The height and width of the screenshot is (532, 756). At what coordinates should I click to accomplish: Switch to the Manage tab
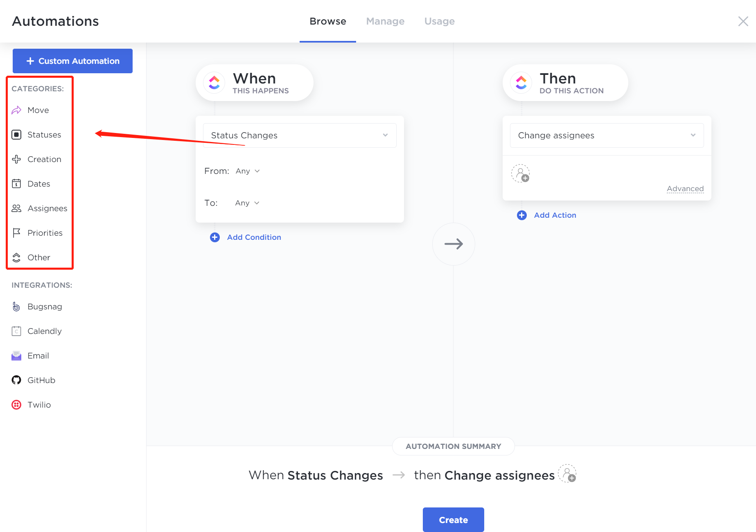click(385, 21)
